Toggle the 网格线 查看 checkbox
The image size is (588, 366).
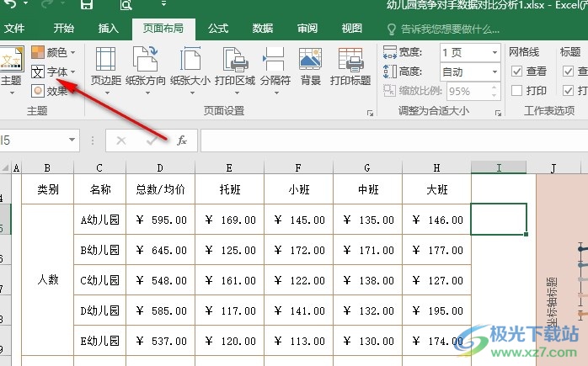pos(516,72)
